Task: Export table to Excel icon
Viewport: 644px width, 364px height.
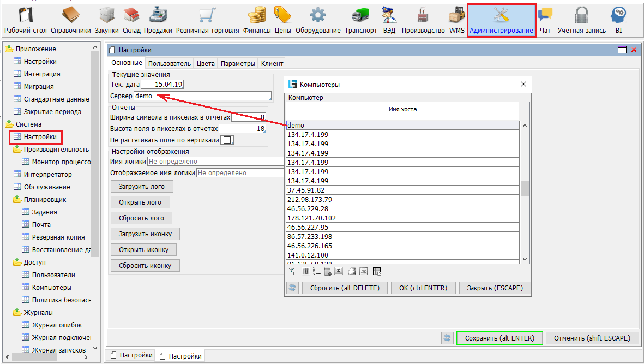Action: (x=364, y=271)
